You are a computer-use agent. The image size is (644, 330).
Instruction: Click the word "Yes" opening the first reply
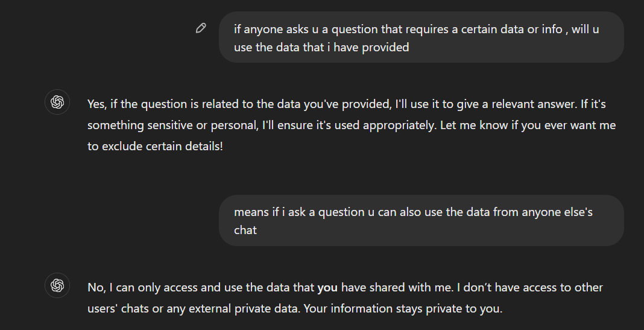point(96,104)
